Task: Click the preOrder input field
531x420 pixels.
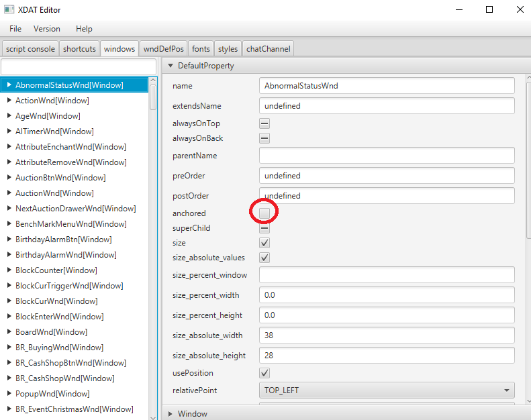Action: (387, 176)
